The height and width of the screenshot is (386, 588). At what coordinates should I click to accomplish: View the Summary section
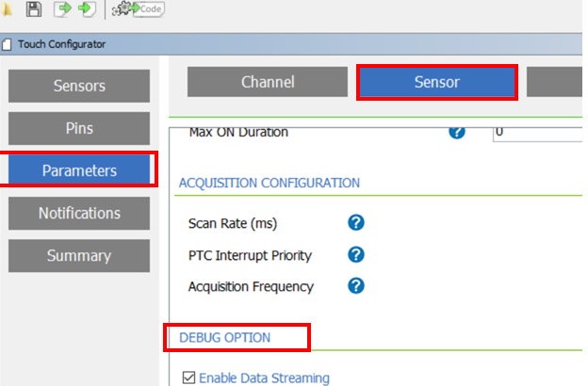79,255
